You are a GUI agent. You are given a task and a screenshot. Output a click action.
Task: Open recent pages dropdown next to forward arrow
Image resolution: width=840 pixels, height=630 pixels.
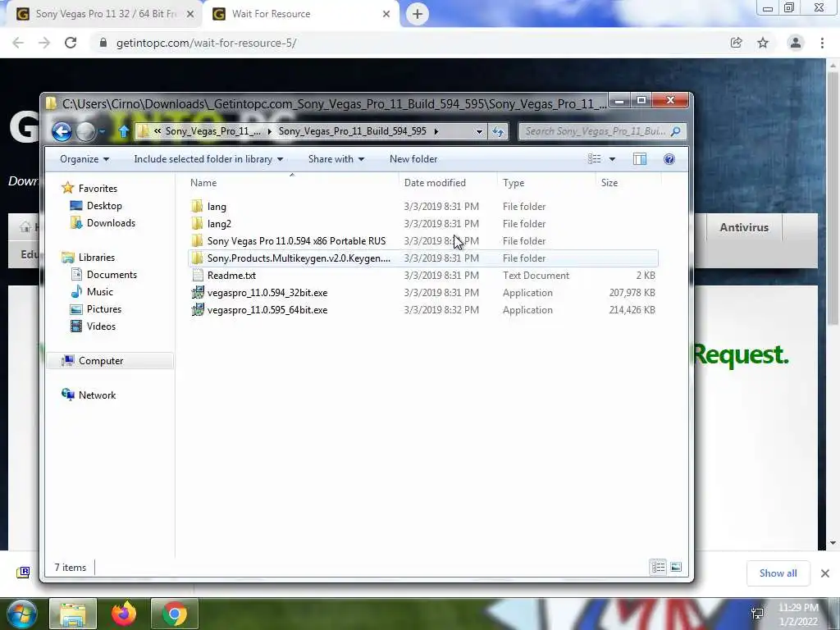pyautogui.click(x=102, y=131)
